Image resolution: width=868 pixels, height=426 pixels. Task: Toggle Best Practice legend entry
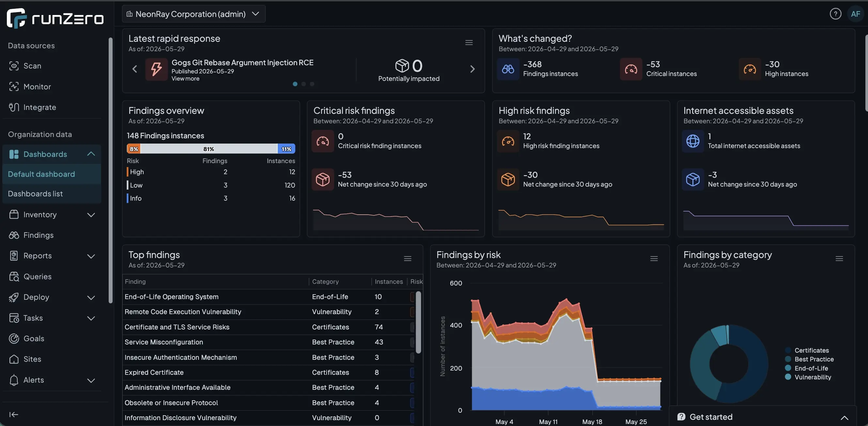809,359
